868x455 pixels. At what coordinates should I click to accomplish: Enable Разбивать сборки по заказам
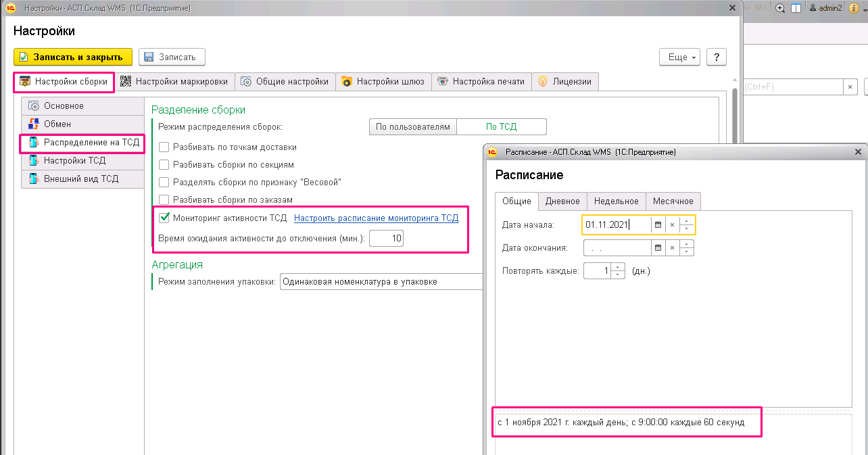click(x=164, y=199)
